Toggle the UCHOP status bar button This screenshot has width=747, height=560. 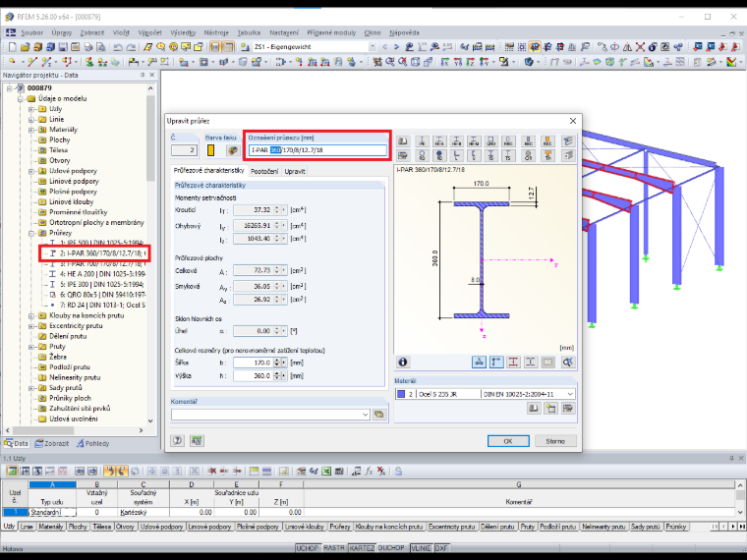[308, 548]
